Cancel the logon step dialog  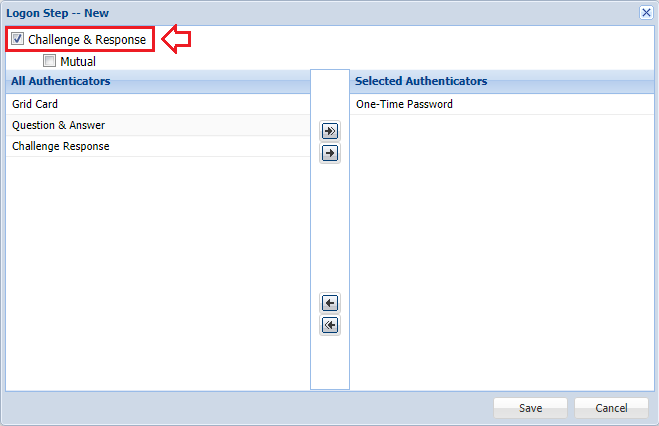coord(611,408)
